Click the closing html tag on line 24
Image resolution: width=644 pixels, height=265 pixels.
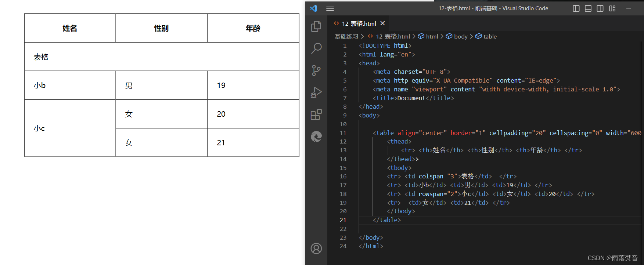click(371, 246)
